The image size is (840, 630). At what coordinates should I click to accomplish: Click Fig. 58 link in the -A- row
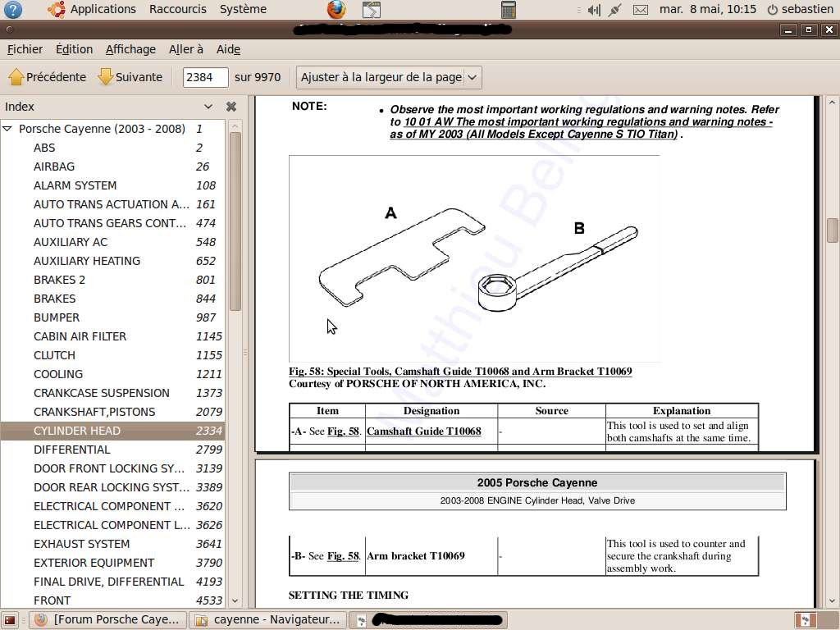[344, 431]
